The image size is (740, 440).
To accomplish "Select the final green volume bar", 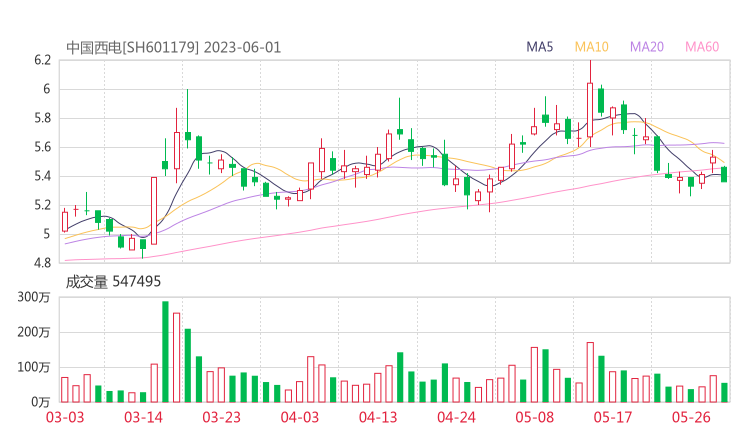I will coord(724,393).
